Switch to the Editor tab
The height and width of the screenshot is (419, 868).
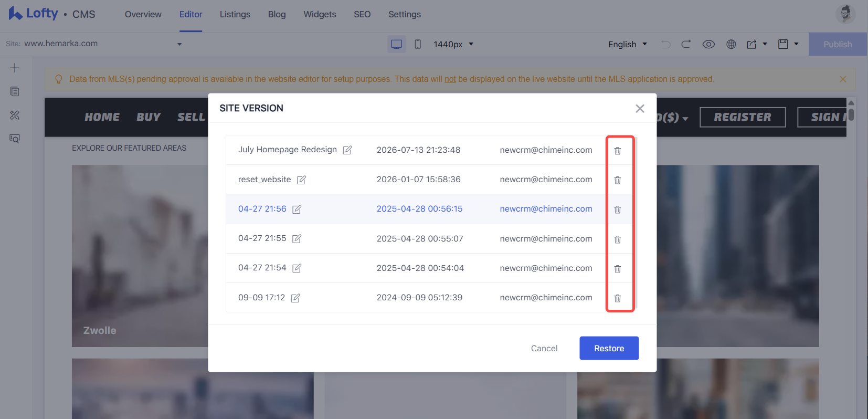[190, 15]
